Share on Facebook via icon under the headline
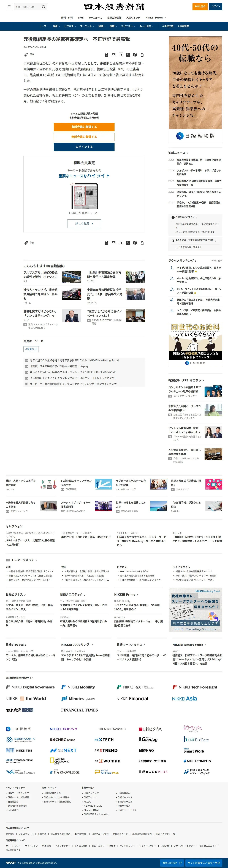Image resolution: width=228 pixels, height=868 pixels. tap(135, 55)
